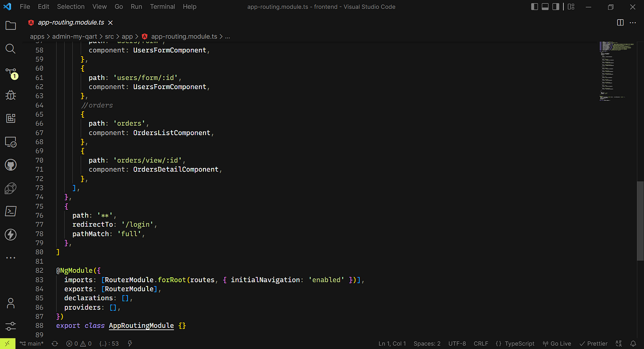Open the Thunder Client extension panel
Image resolution: width=644 pixels, height=349 pixels.
pos(10,235)
